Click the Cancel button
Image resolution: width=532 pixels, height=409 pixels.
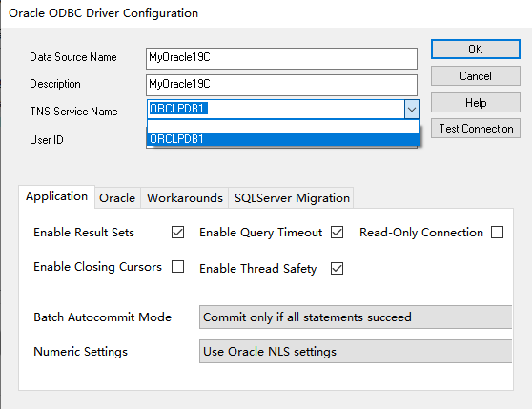point(476,75)
